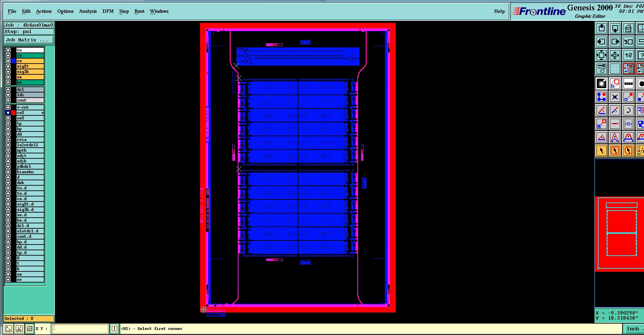Viewport: 644px width, 335px height.
Task: Click the previous view return icon
Action: coord(629,42)
